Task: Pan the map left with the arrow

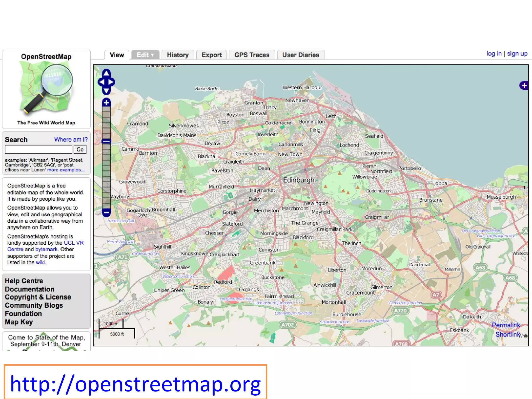Action: (102, 82)
